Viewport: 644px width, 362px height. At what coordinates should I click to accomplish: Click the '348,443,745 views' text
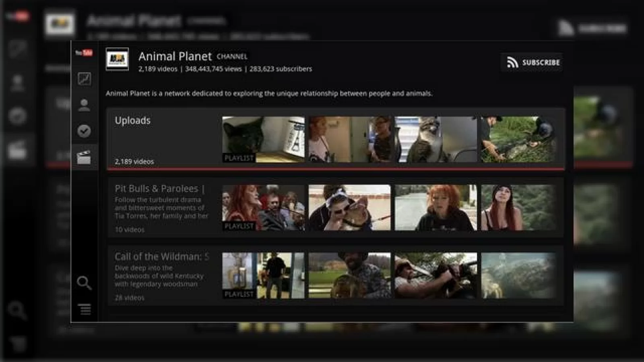213,69
